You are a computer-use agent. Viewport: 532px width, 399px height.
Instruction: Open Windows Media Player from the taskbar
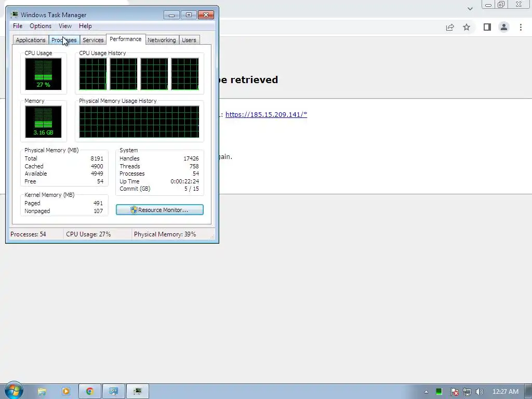pyautogui.click(x=66, y=391)
